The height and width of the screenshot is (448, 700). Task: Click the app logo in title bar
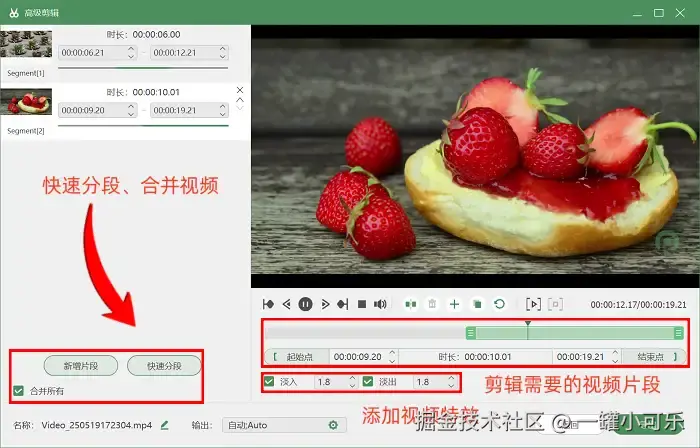(x=14, y=13)
